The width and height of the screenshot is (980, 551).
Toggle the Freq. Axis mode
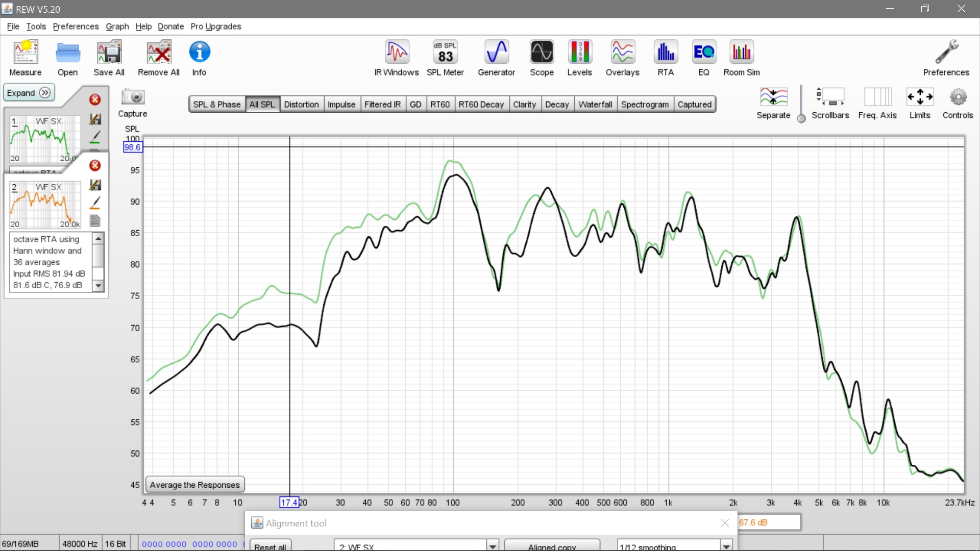coord(877,103)
